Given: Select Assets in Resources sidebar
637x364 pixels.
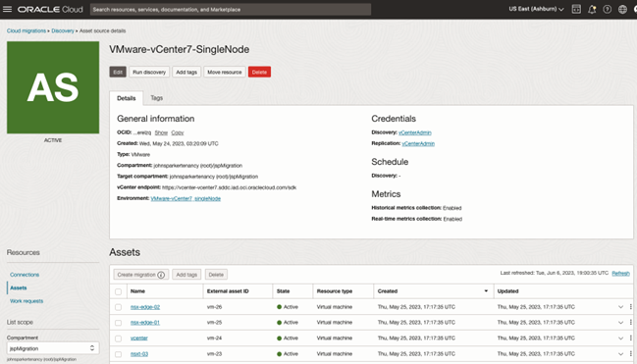Looking at the screenshot, I should tap(19, 287).
